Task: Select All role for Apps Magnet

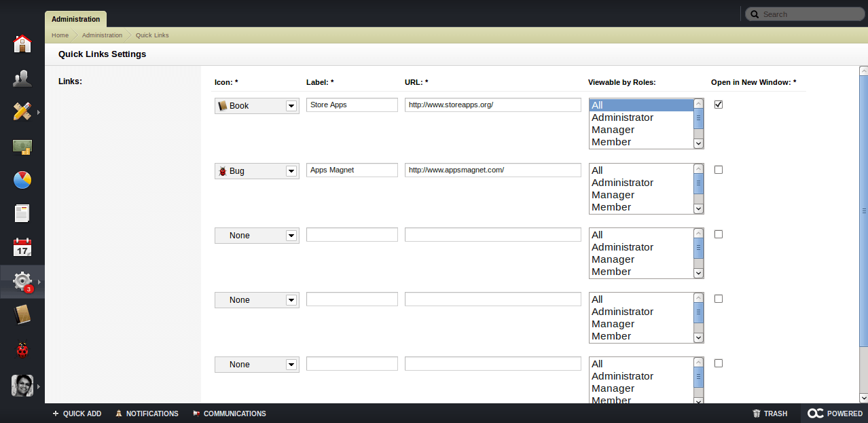Action: coord(641,170)
